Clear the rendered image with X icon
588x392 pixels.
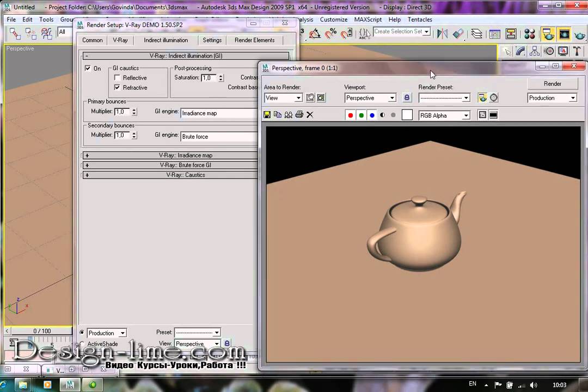click(x=310, y=115)
